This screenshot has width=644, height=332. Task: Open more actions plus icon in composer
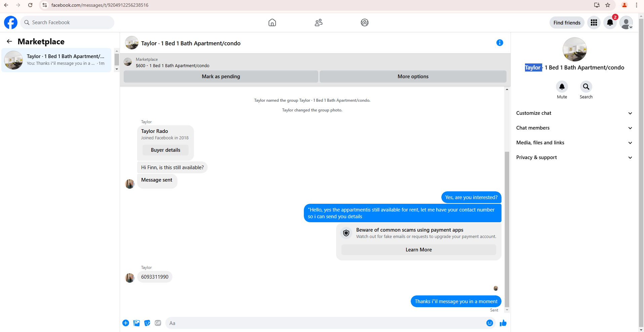126,323
